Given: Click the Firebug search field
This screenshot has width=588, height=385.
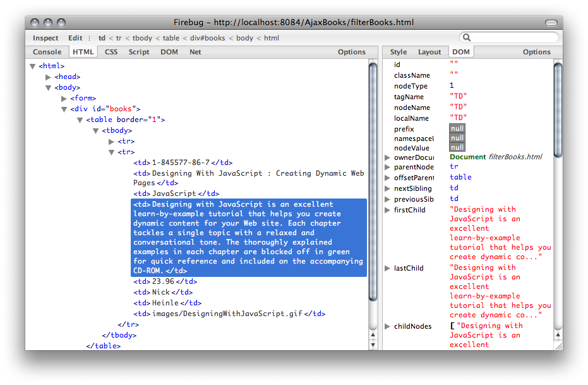Looking at the screenshot, I should pos(509,37).
